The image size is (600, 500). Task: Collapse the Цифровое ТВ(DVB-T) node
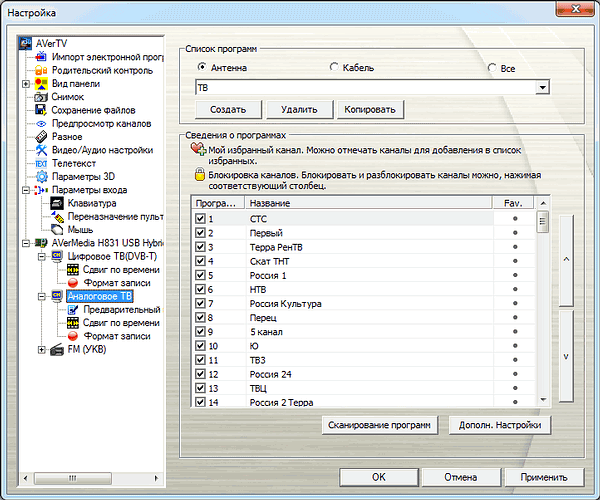(41, 256)
